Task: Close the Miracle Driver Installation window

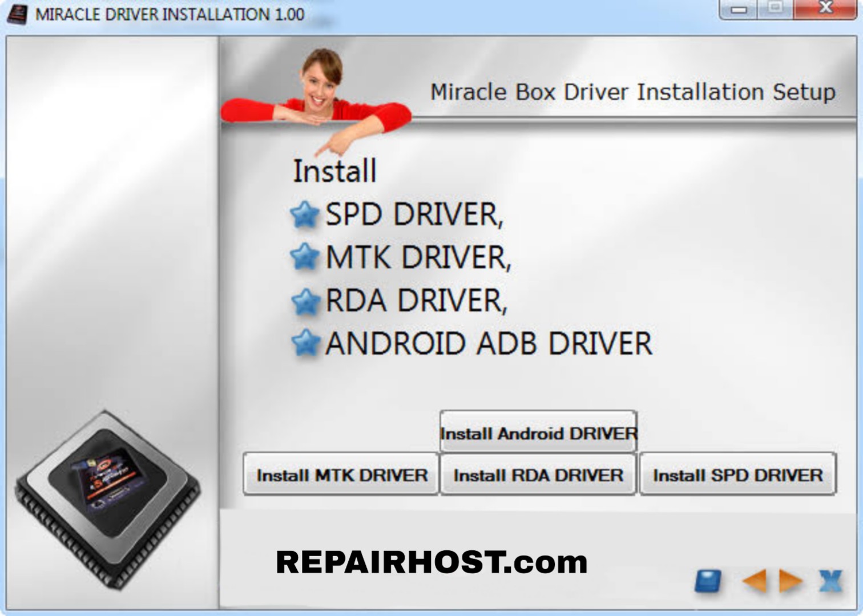Action: 825,9
